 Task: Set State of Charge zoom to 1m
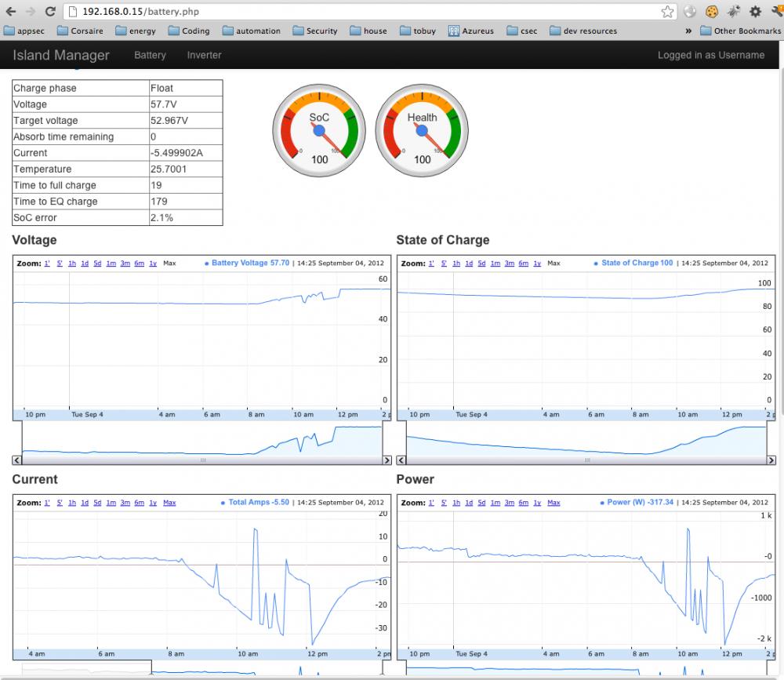pos(495,264)
